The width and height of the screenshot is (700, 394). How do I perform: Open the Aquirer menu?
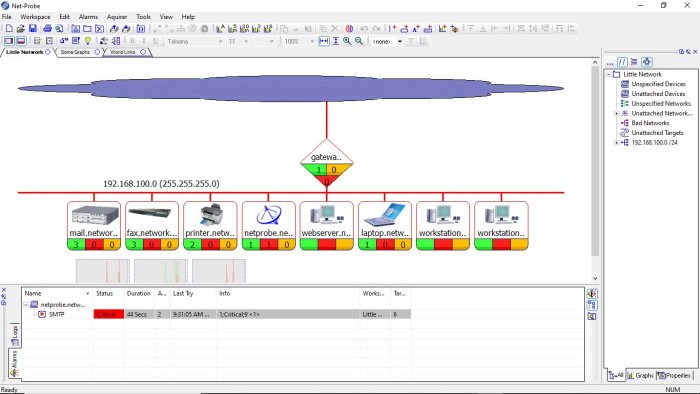pyautogui.click(x=117, y=17)
